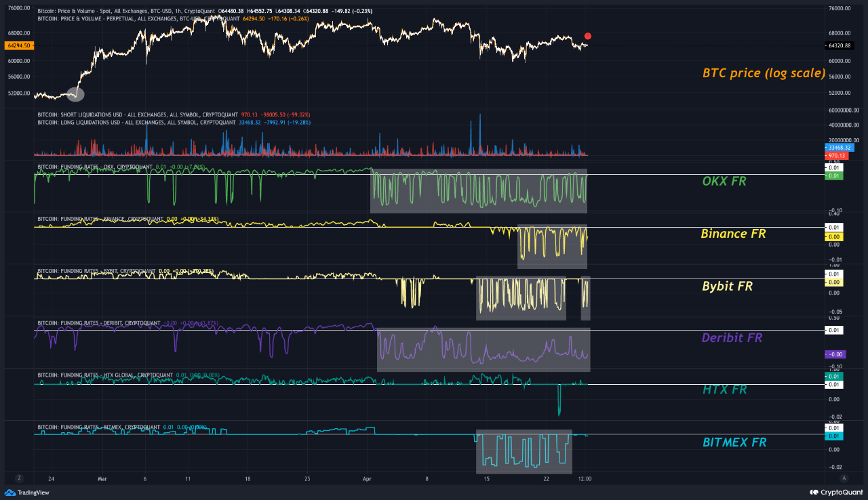868x500 pixels.
Task: Enable auto-scale with the "A" axis button
Action: tap(844, 478)
